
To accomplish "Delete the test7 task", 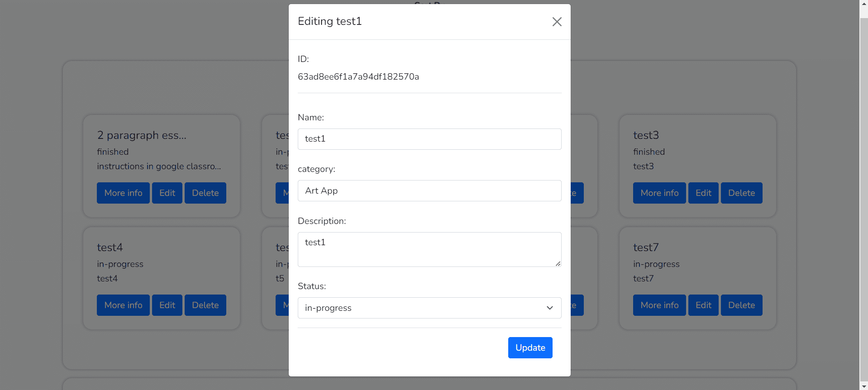I will 741,305.
